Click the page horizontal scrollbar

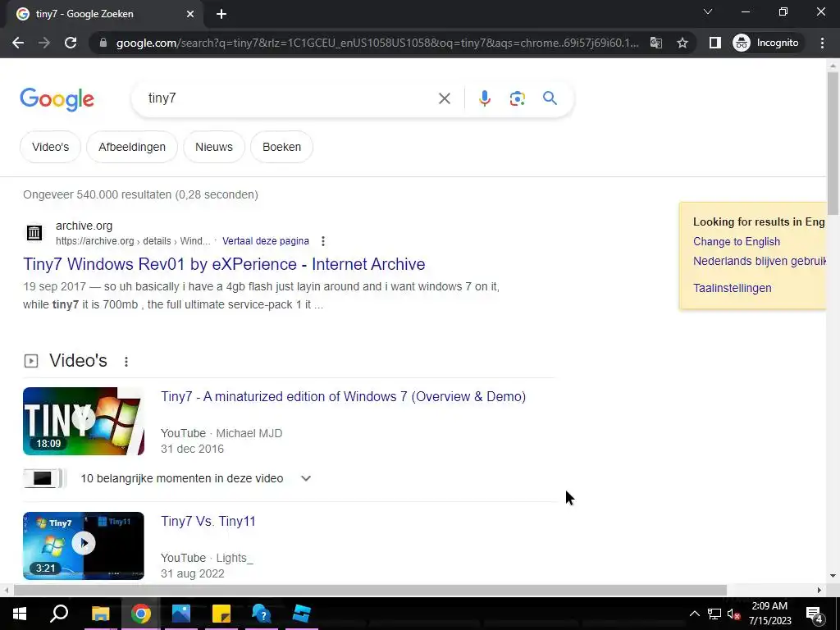pyautogui.click(x=370, y=591)
